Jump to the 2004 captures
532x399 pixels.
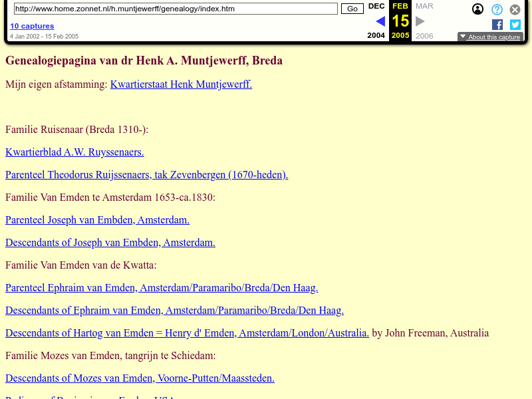[x=376, y=35]
